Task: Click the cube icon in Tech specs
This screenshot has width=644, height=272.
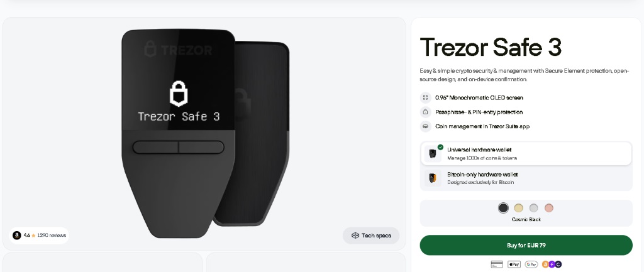Action: (355, 236)
